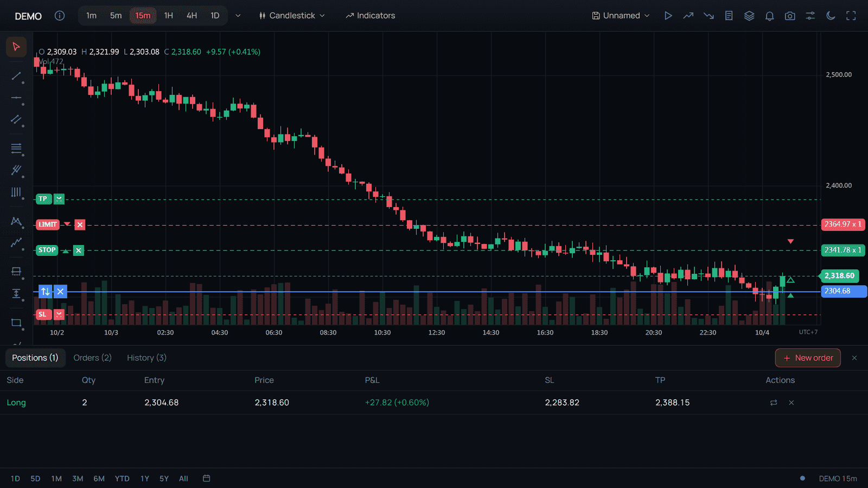Open the layers stack icon
Screen dimensions: 868x488
(749, 16)
